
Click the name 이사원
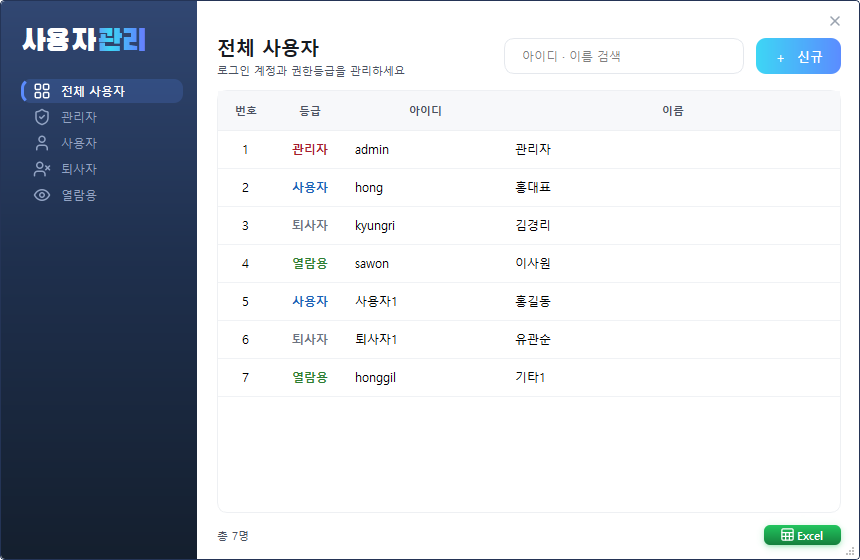pos(533,263)
